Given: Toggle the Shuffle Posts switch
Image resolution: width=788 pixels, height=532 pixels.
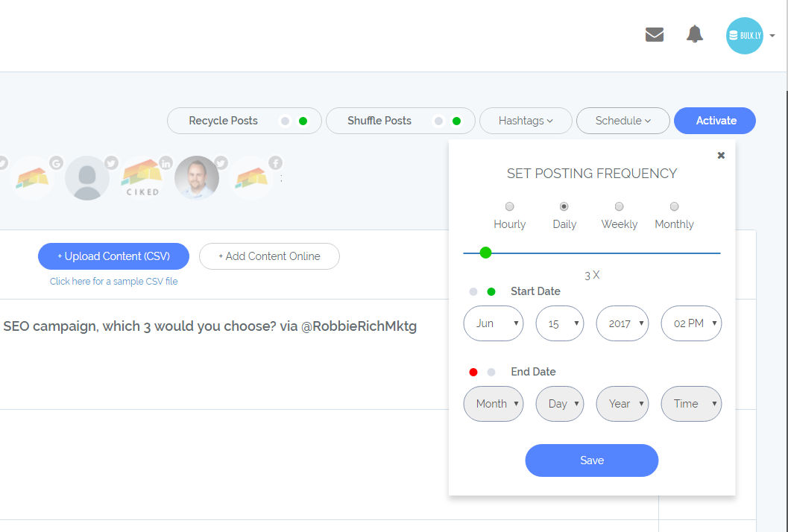Looking at the screenshot, I should [x=447, y=121].
